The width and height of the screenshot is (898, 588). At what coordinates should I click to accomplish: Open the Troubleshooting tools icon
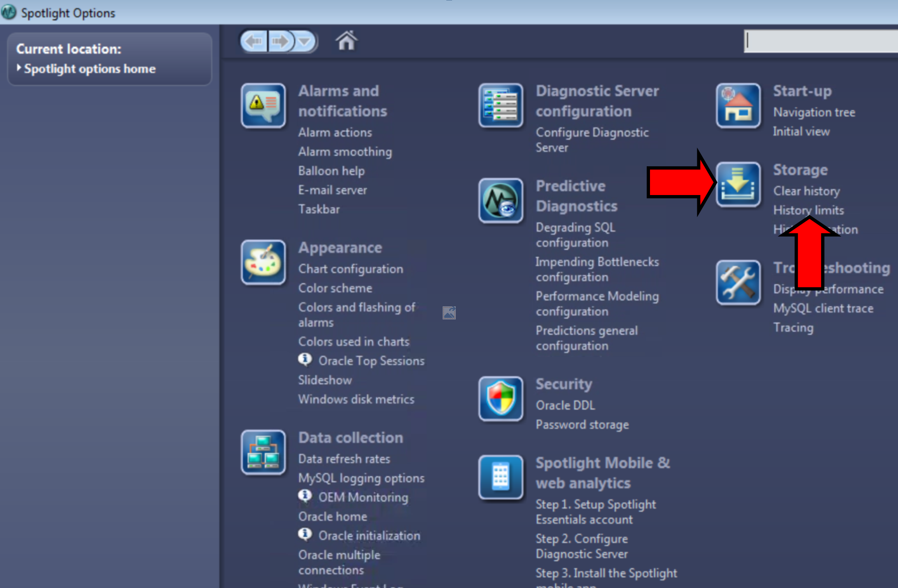pos(738,283)
